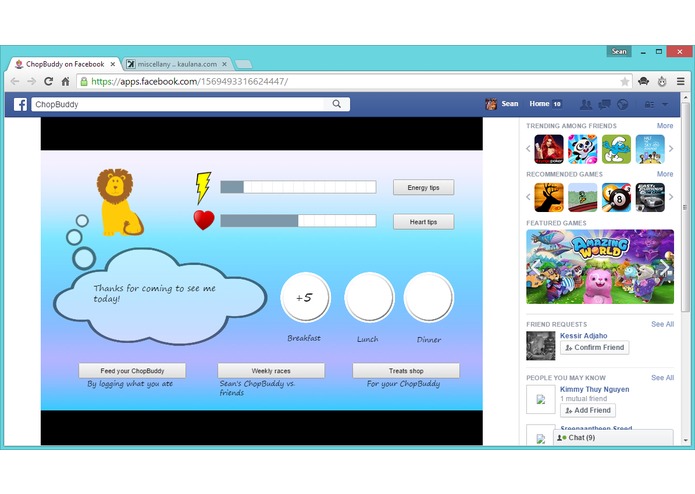The image size is (695, 494).
Task: Open the Treats shop button
Action: tap(406, 371)
